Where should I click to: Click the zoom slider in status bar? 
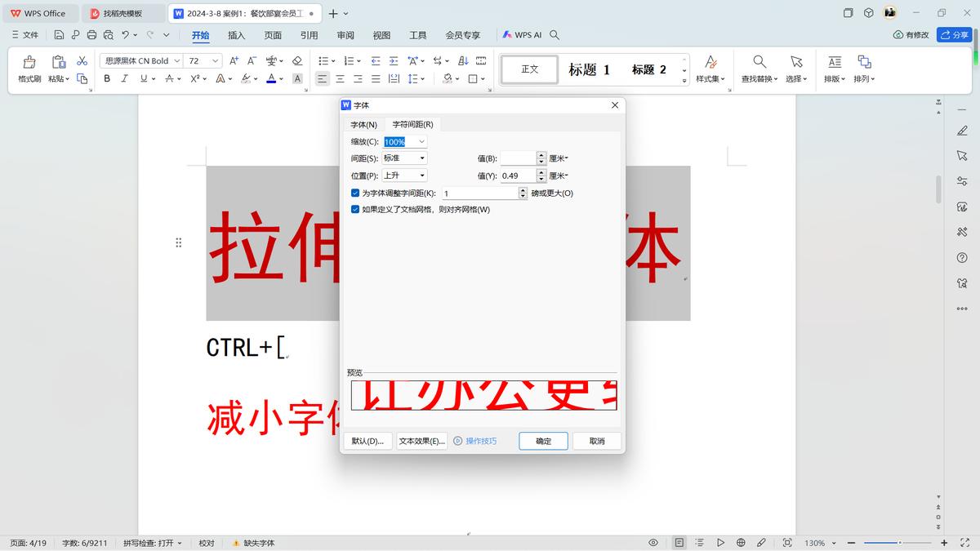click(x=898, y=543)
